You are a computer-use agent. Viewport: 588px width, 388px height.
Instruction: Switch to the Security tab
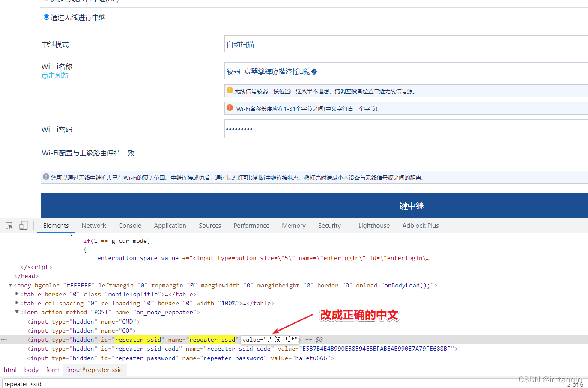(329, 226)
